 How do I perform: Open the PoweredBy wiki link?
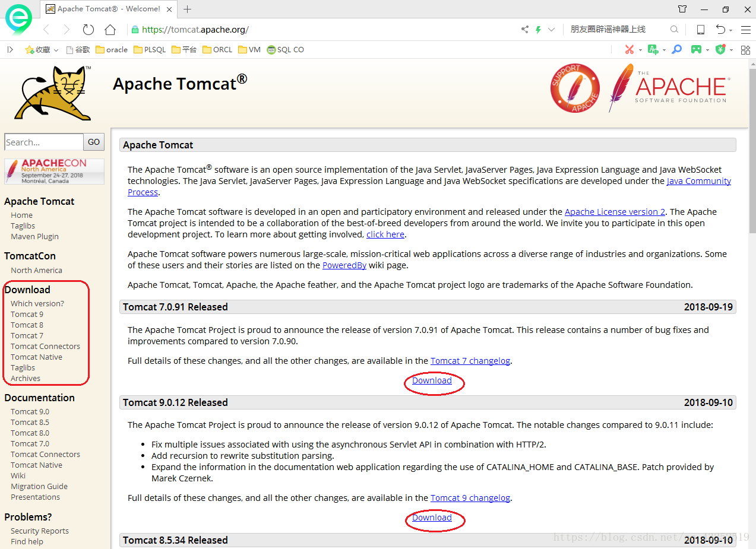344,265
